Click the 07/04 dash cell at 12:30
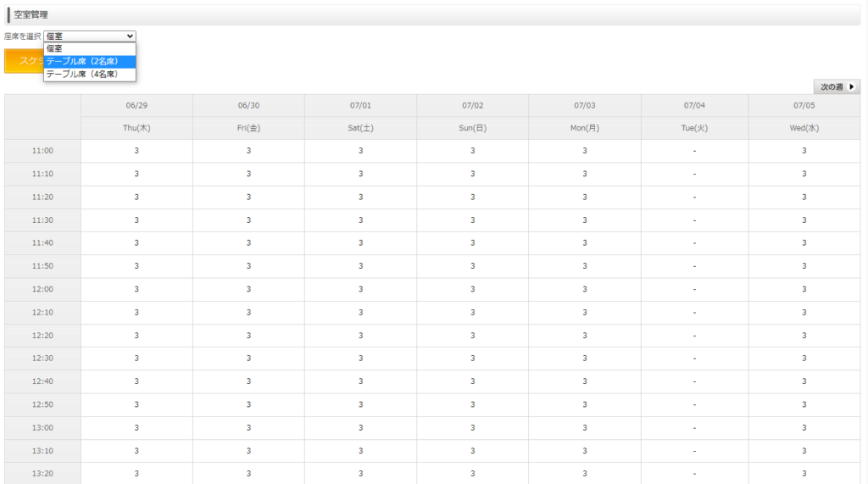Image resolution: width=868 pixels, height=484 pixels. click(695, 359)
